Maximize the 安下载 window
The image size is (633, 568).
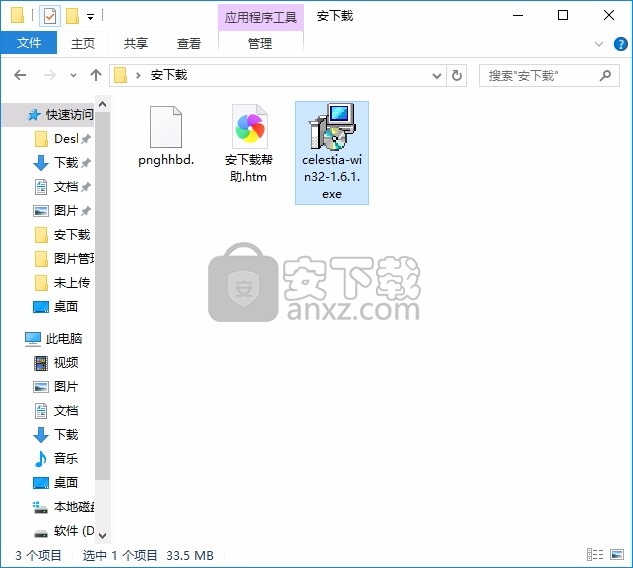(563, 16)
